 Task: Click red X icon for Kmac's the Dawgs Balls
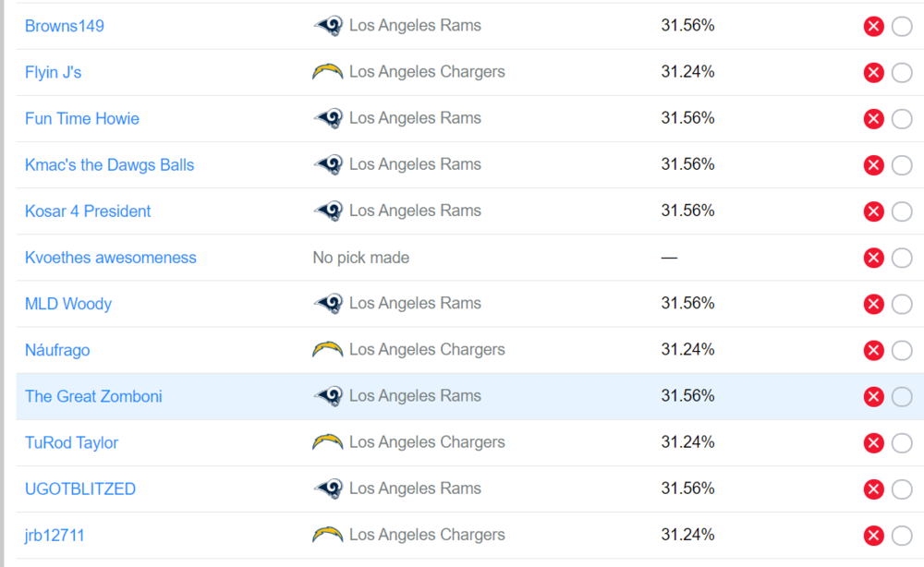873,165
